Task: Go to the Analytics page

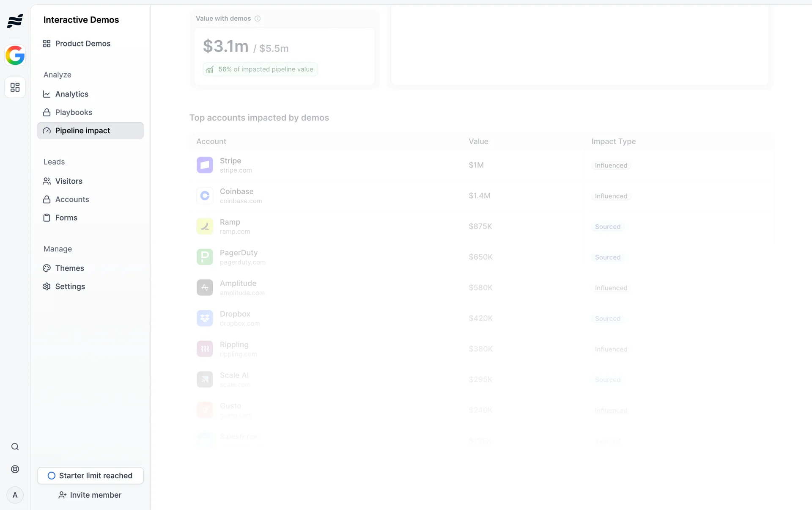Action: point(71,94)
